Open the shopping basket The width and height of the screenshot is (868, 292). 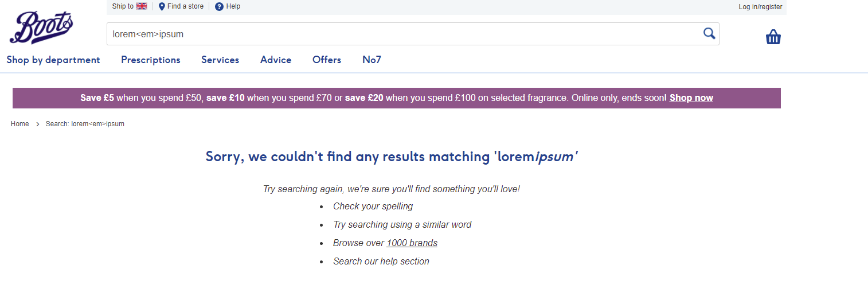tap(773, 37)
